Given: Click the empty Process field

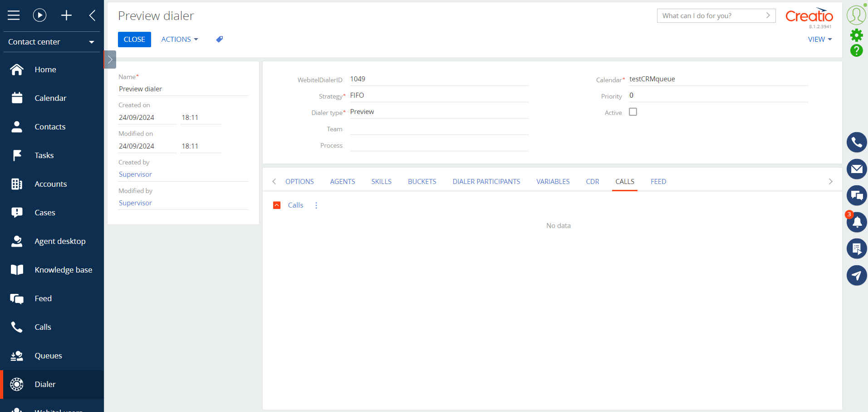Looking at the screenshot, I should click(x=439, y=145).
